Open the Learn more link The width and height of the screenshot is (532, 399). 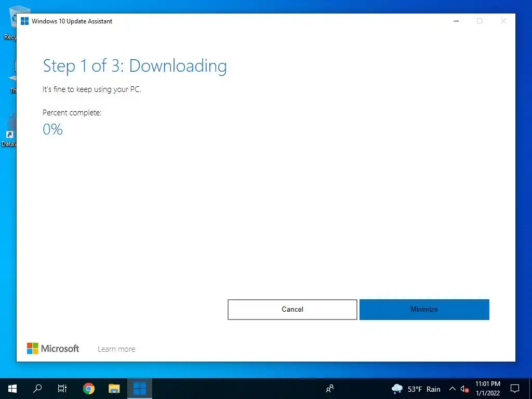[116, 349]
